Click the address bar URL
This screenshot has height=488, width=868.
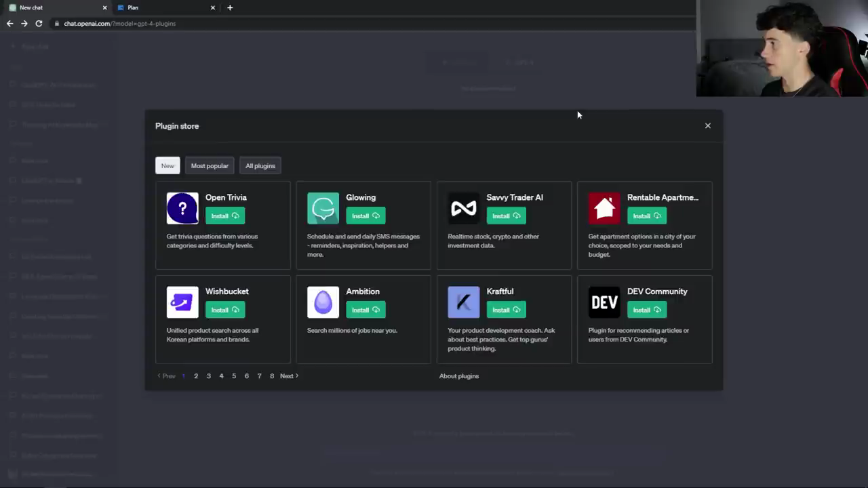119,24
